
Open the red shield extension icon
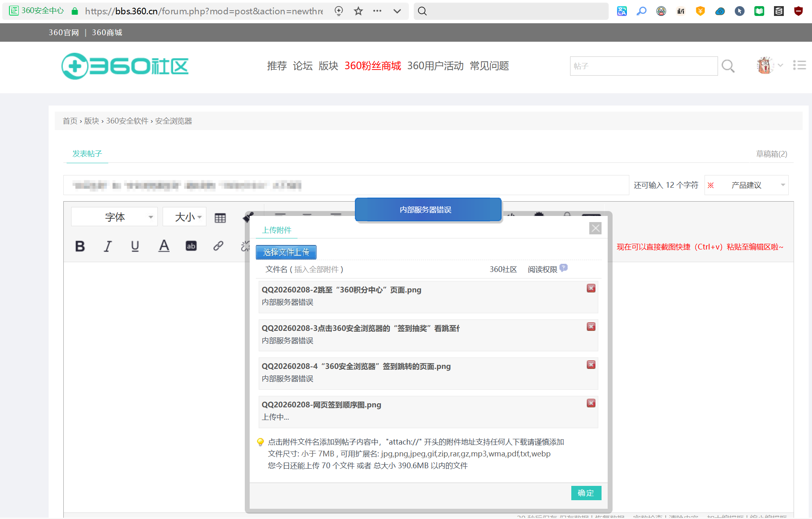tap(799, 11)
